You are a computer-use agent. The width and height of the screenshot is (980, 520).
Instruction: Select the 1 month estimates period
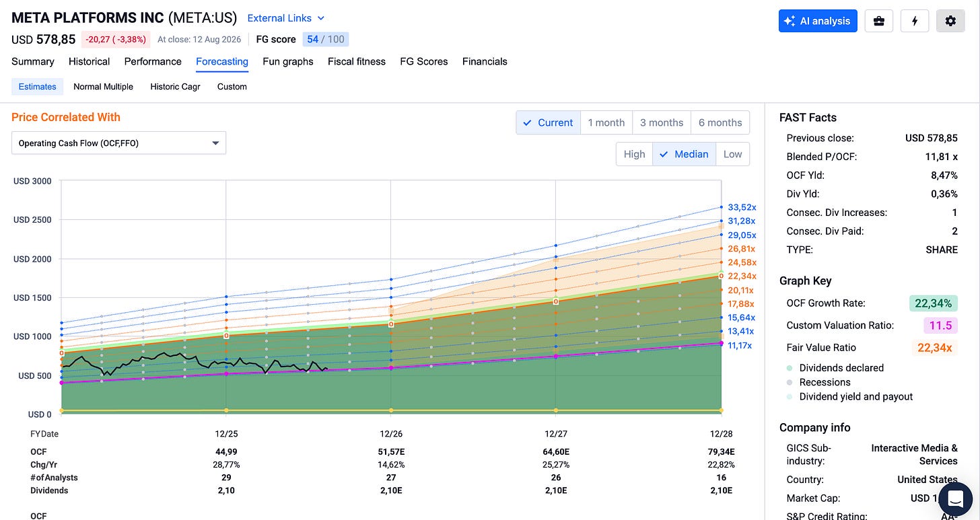[606, 122]
